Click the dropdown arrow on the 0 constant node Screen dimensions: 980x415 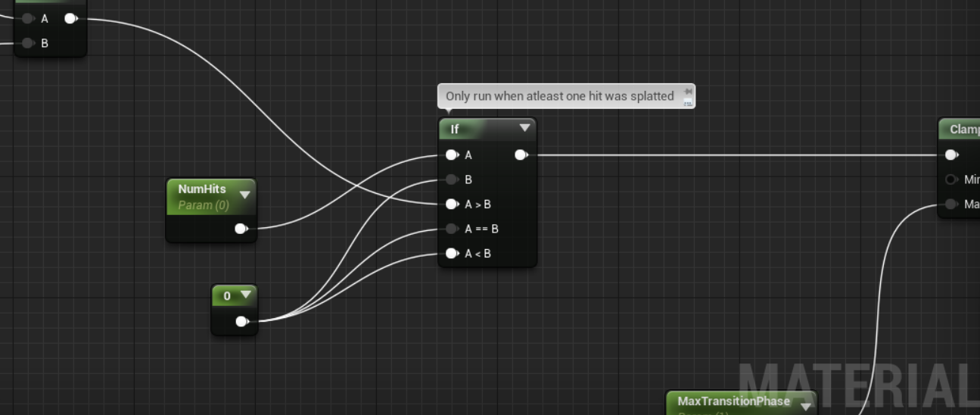click(246, 295)
